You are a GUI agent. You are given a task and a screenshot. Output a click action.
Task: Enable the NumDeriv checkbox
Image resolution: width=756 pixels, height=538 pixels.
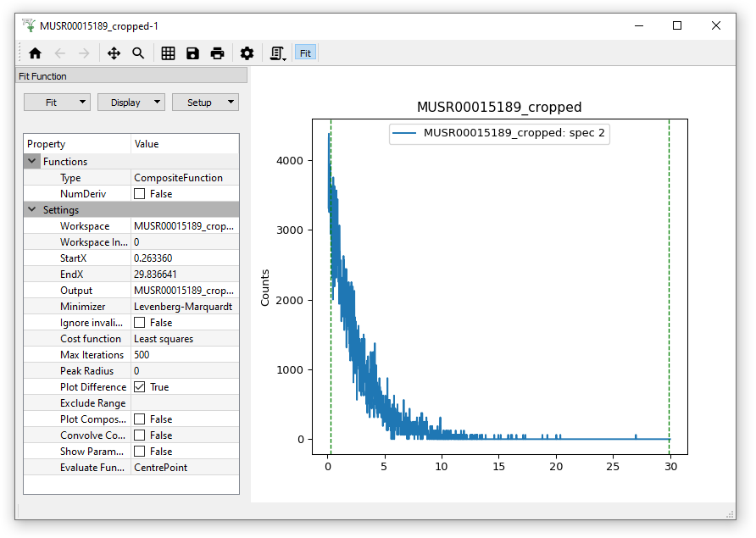[x=140, y=194]
